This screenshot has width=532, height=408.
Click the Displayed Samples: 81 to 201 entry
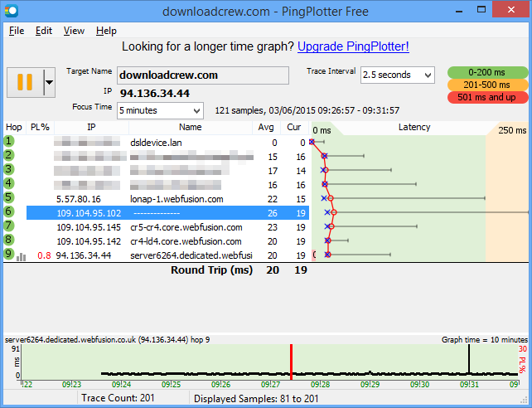(256, 399)
